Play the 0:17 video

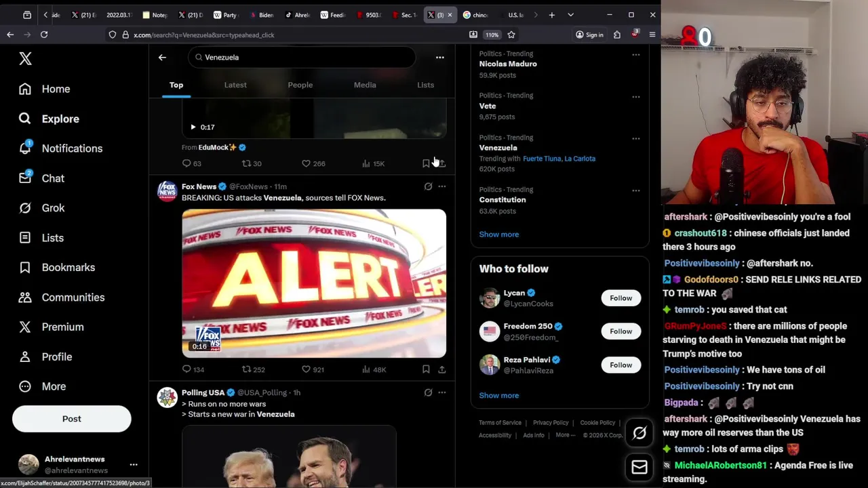coord(193,127)
